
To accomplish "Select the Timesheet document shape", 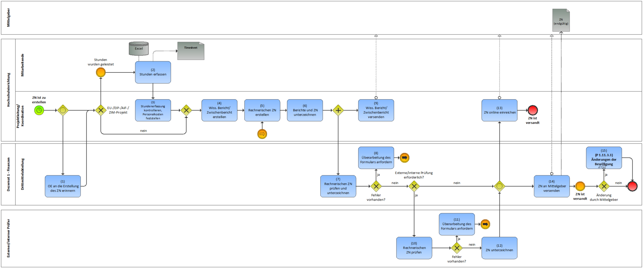I will 191,51.
